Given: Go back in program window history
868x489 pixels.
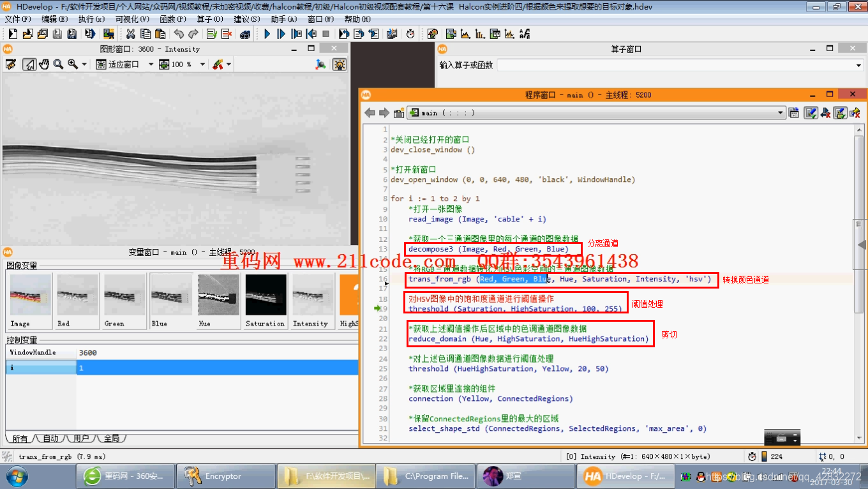Looking at the screenshot, I should (x=370, y=113).
